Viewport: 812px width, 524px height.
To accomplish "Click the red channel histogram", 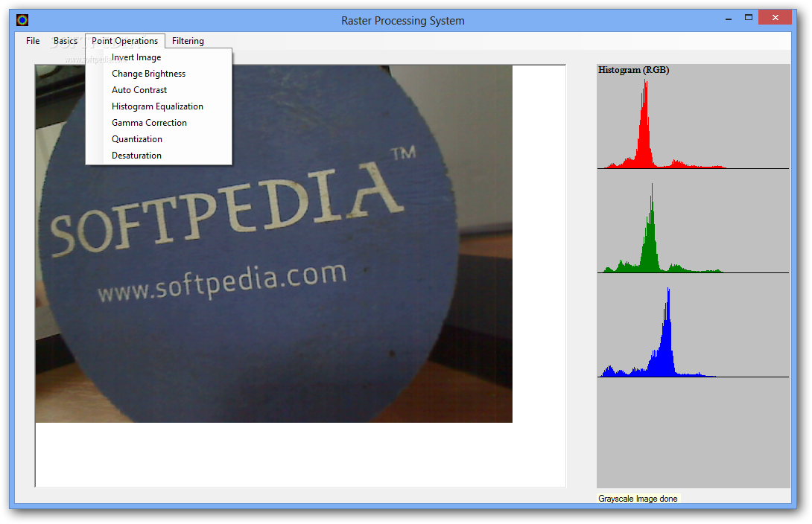I will tap(693, 124).
